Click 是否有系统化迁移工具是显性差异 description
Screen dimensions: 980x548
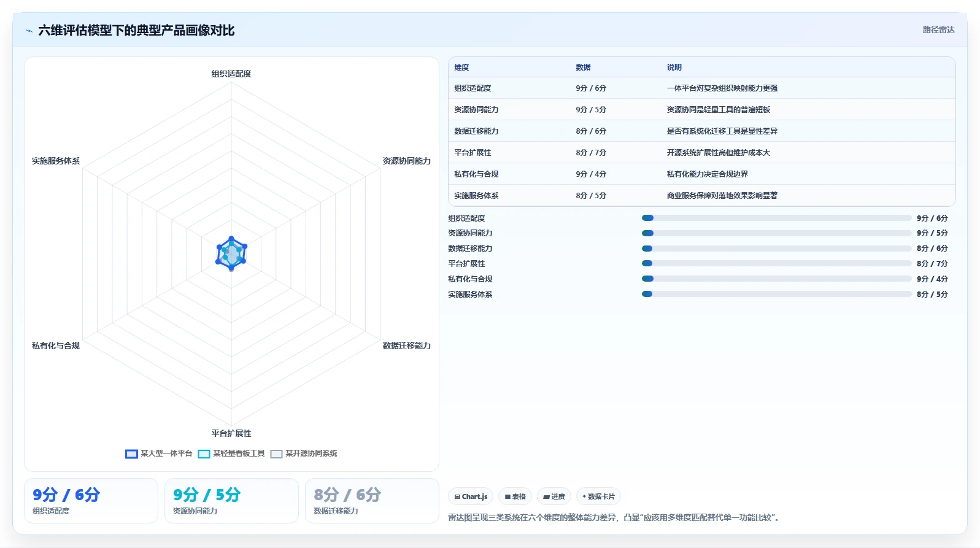tap(722, 131)
